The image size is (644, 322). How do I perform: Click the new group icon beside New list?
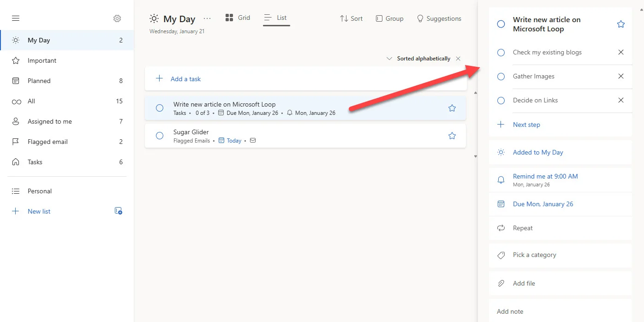pyautogui.click(x=118, y=211)
